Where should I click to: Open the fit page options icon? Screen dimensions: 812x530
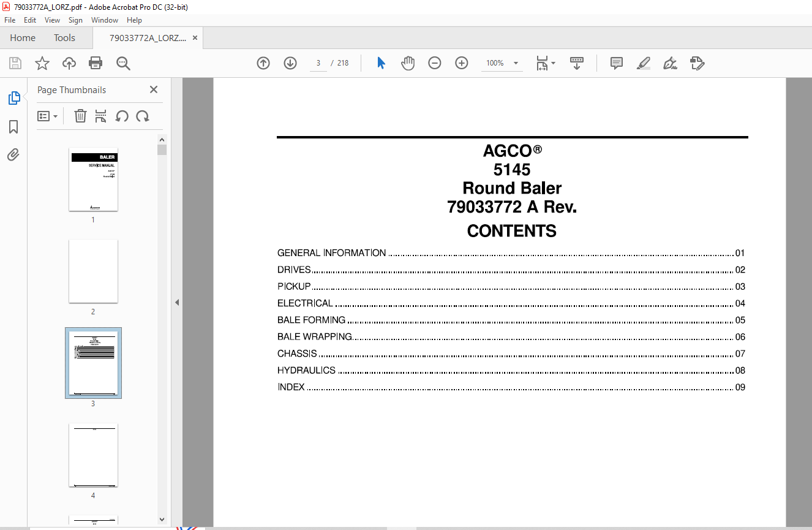tap(545, 63)
